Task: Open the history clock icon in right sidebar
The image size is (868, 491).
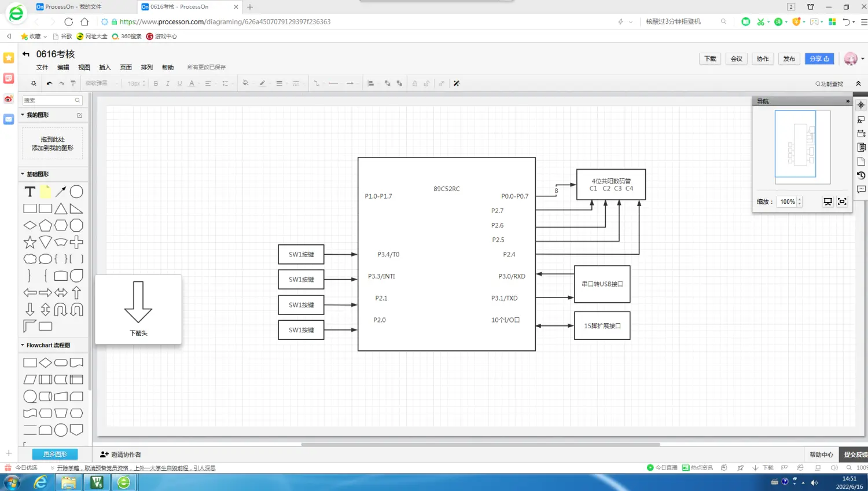Action: coord(861,175)
